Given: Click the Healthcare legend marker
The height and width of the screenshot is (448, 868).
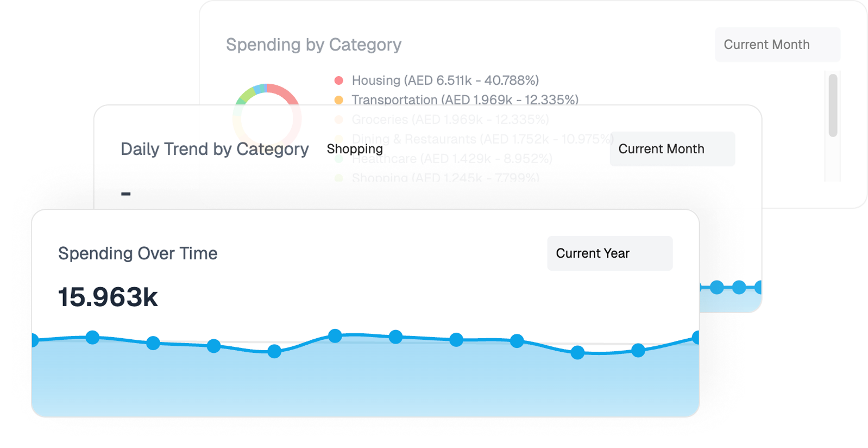Looking at the screenshot, I should click(339, 159).
